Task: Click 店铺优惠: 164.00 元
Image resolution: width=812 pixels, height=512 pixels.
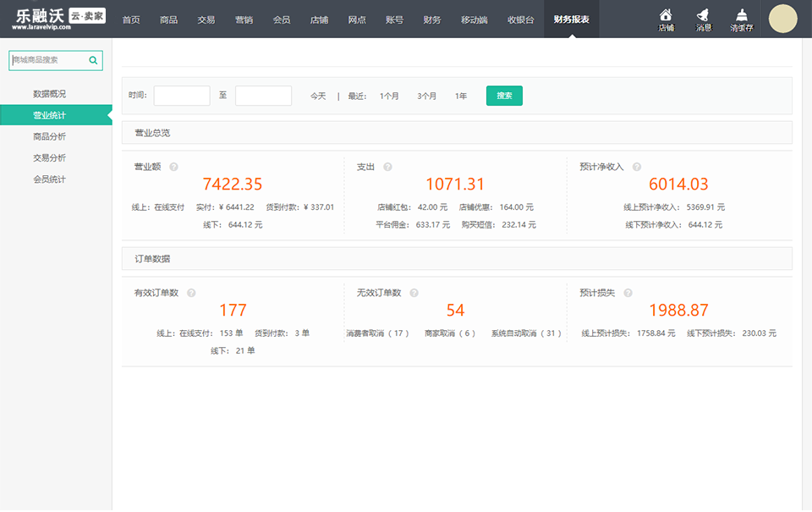Action: [x=497, y=207]
